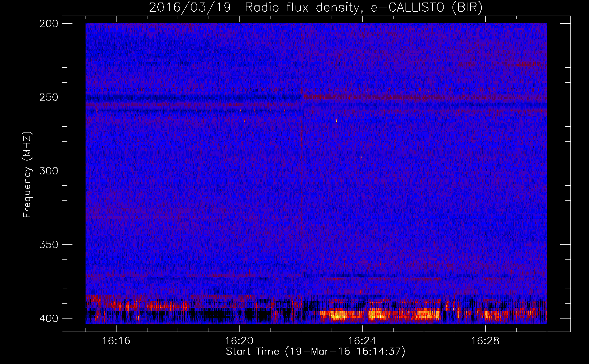This screenshot has width=589, height=364.
Task: Click the 300 frequency tick label
Action: pyautogui.click(x=49, y=171)
